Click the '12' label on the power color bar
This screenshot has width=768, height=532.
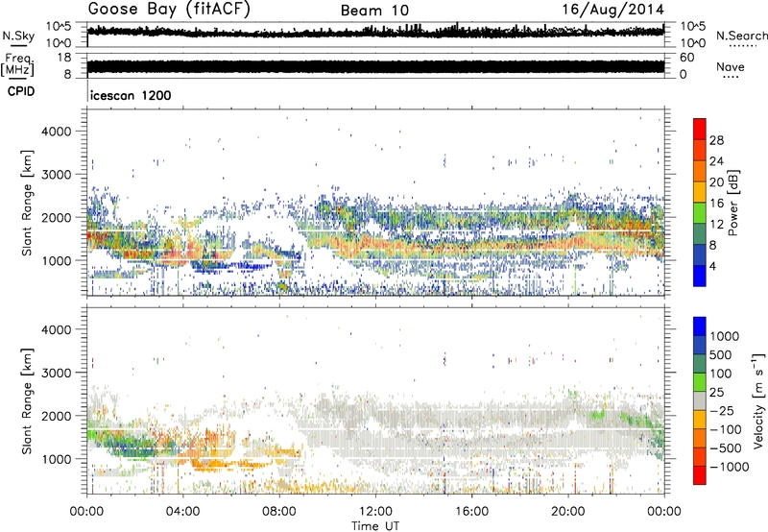[716, 225]
